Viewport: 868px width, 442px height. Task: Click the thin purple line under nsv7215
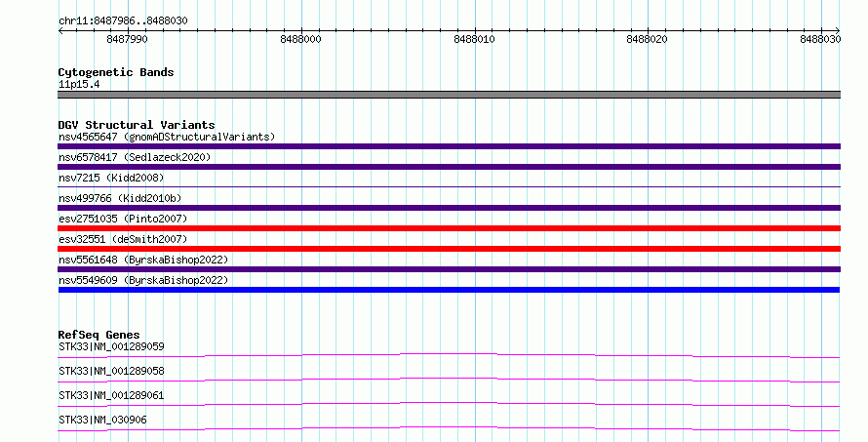[x=449, y=186]
